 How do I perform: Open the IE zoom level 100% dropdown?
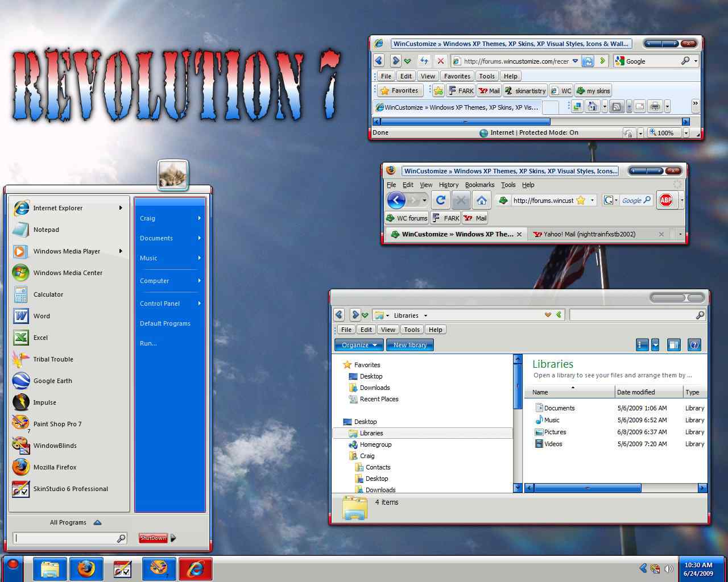pos(685,133)
